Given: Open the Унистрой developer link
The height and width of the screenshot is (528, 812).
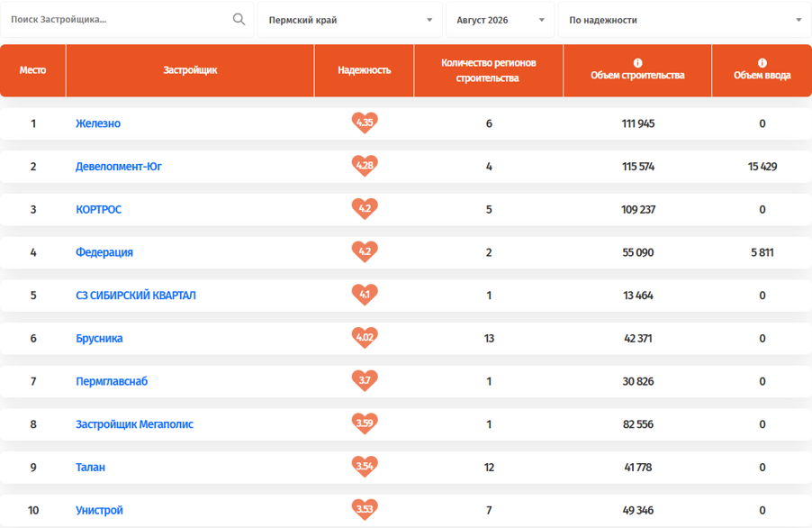Looking at the screenshot, I should [99, 510].
